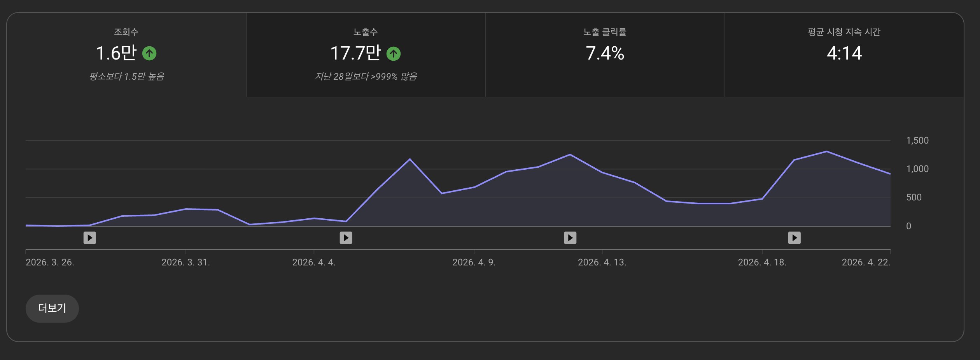
Task: Open the video marker just after 2026. 4. 4.
Action: pyautogui.click(x=346, y=237)
